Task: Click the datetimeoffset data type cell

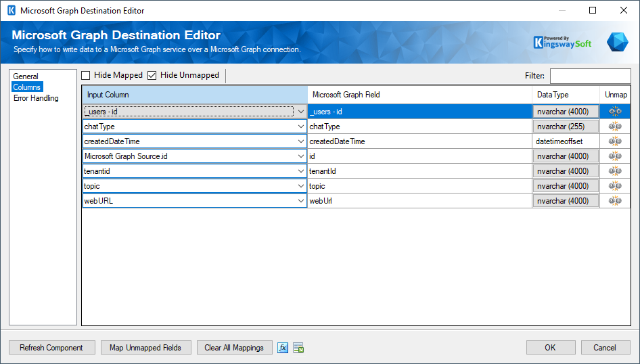Action: (566, 141)
